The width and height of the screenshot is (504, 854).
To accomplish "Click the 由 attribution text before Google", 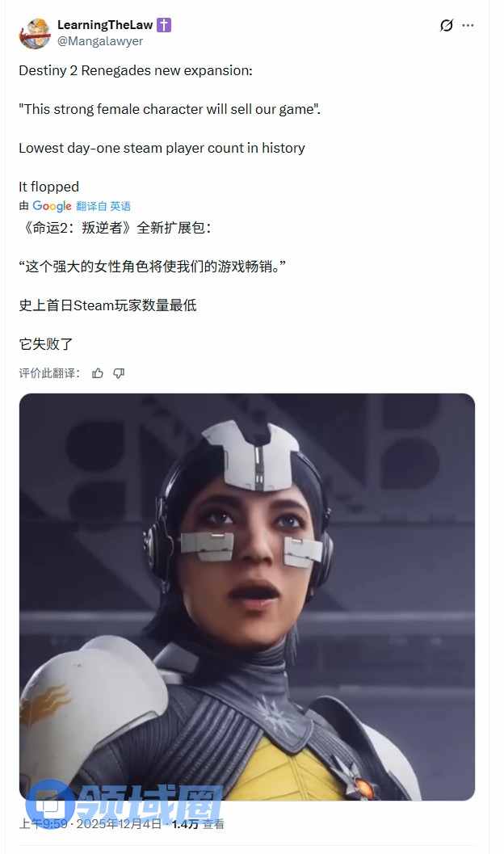I will 24,206.
